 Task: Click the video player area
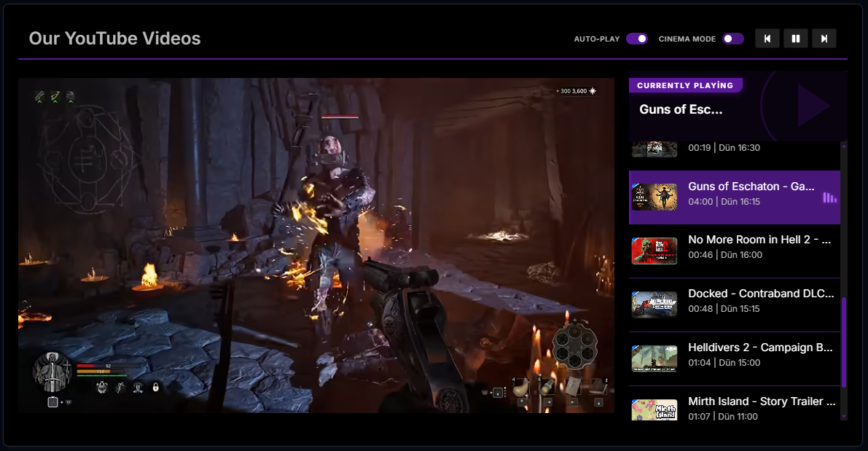[316, 245]
